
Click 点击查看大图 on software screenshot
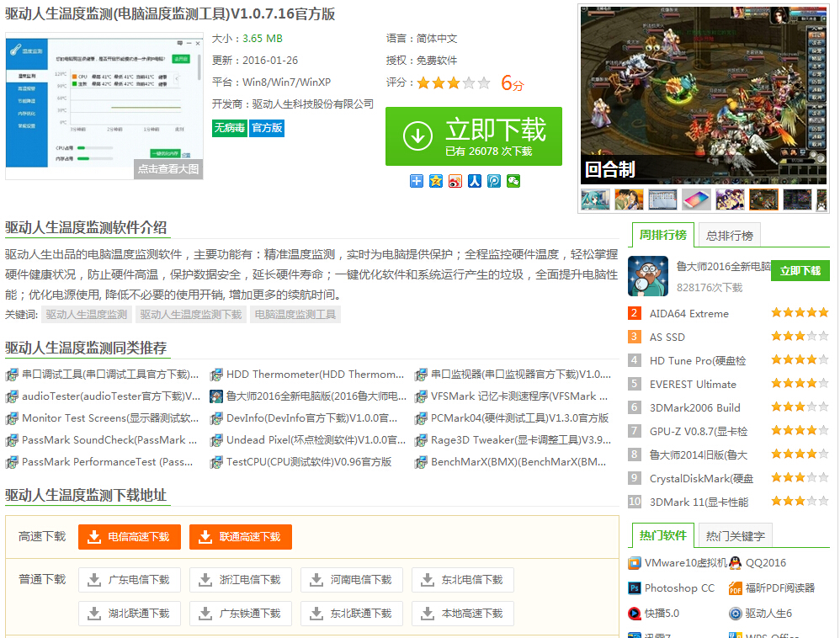point(168,169)
